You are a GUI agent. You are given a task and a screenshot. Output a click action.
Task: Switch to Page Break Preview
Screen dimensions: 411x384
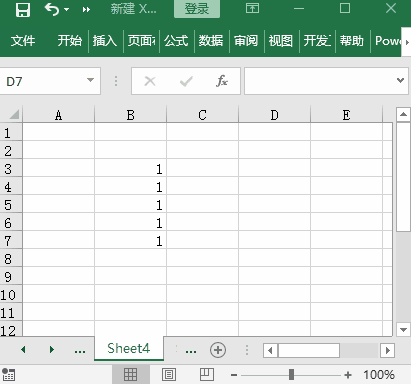207,374
